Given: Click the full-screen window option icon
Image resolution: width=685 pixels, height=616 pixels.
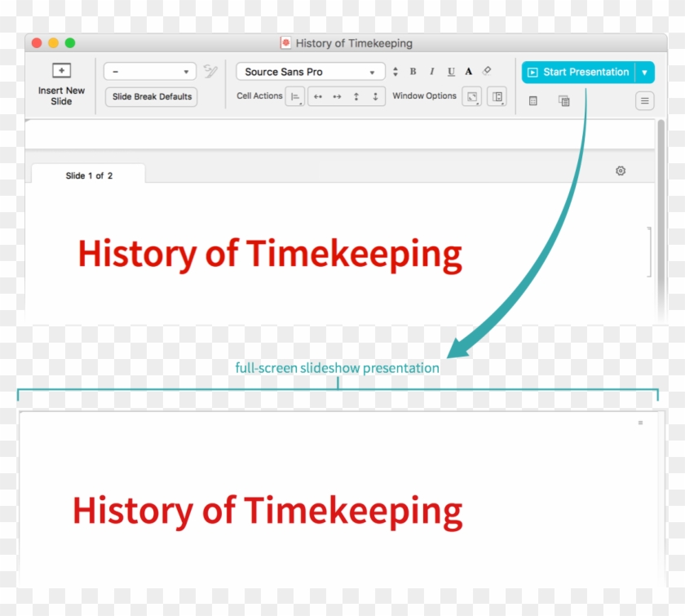Looking at the screenshot, I should (x=471, y=96).
